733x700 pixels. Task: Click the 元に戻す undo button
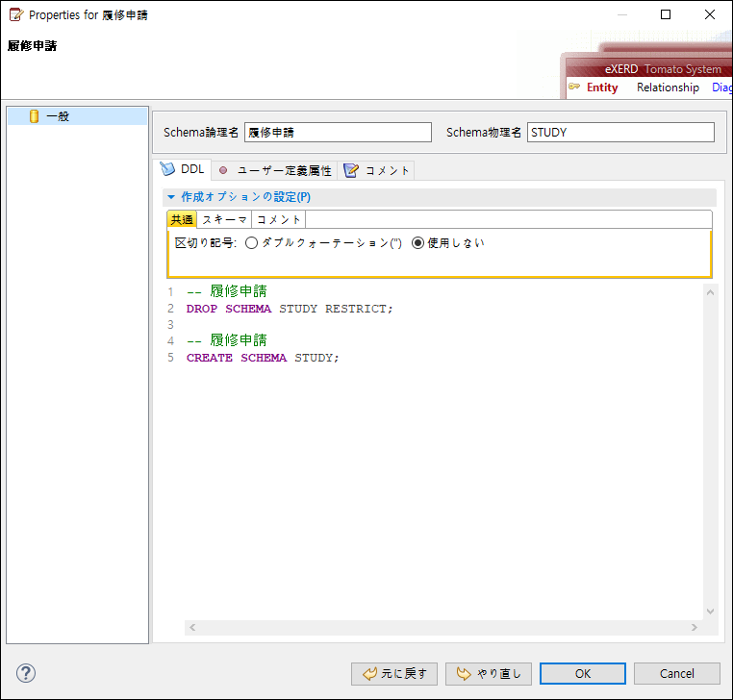tap(394, 673)
